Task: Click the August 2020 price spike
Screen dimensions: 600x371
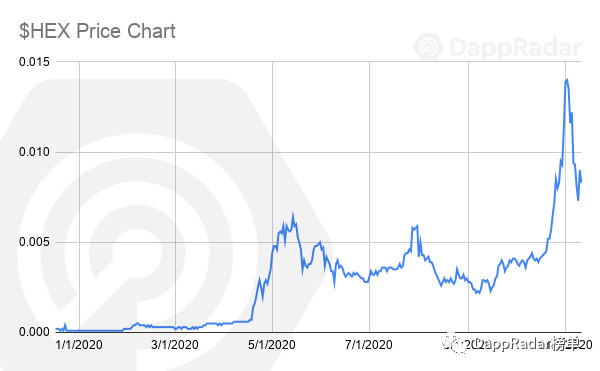Action: pyautogui.click(x=416, y=226)
